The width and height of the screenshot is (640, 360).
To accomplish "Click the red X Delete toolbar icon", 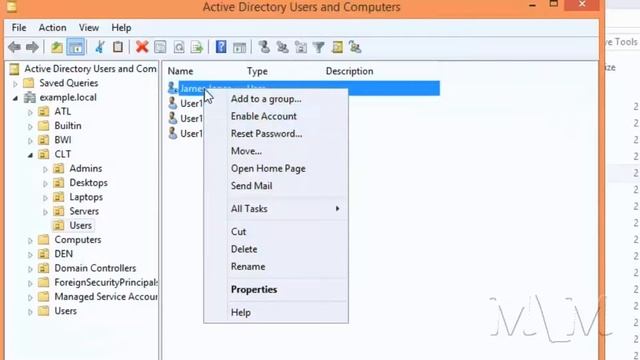I will click(142, 47).
